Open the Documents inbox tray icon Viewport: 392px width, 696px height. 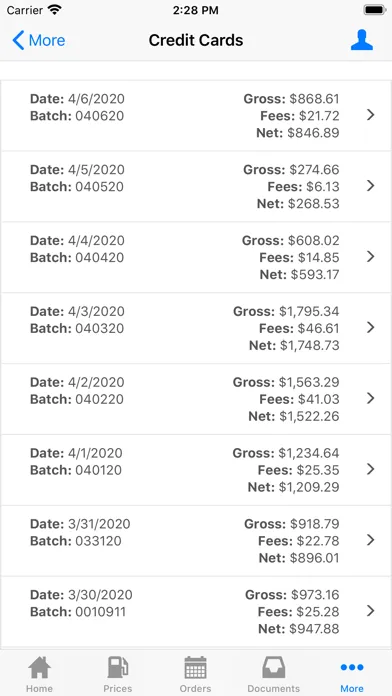tap(274, 667)
